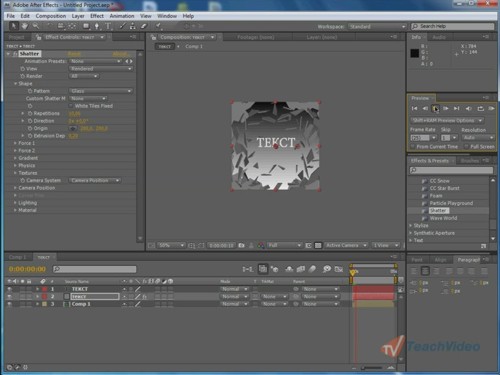Toggle stopwatch for Repetitions property
The width and height of the screenshot is (500, 375).
[30, 113]
